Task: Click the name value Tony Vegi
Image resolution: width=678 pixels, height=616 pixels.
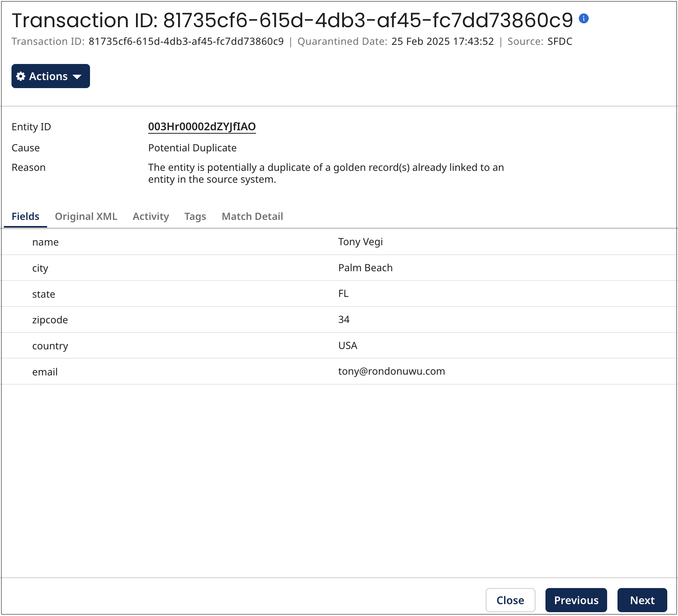Action: pos(360,242)
